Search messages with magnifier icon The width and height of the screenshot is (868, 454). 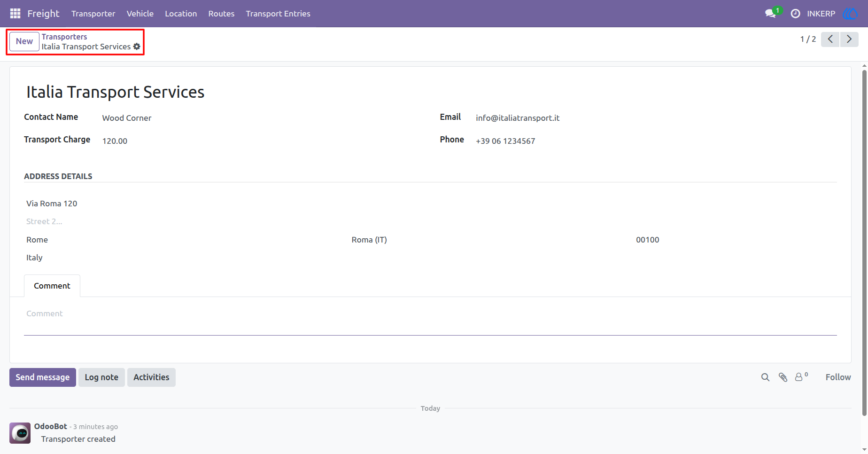pyautogui.click(x=765, y=377)
